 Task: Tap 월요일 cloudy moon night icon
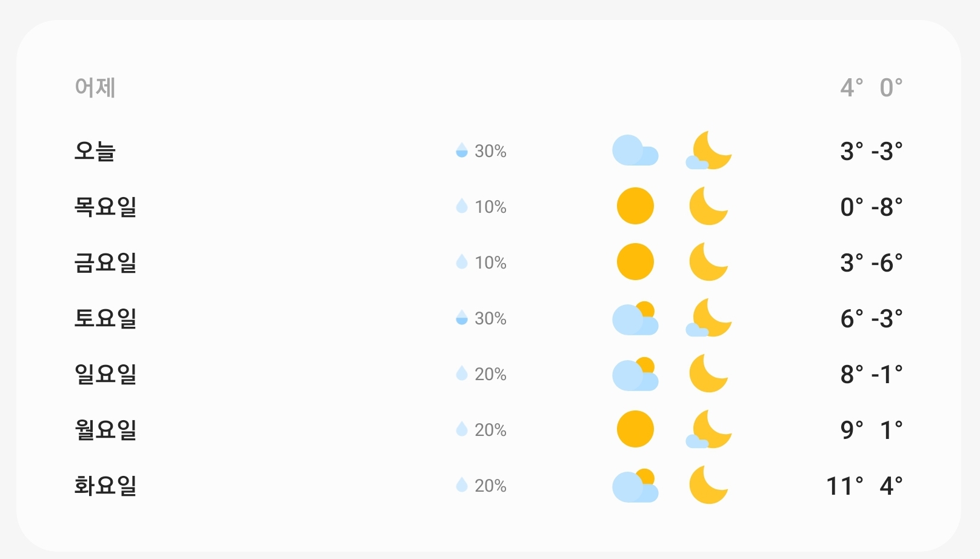[708, 429]
